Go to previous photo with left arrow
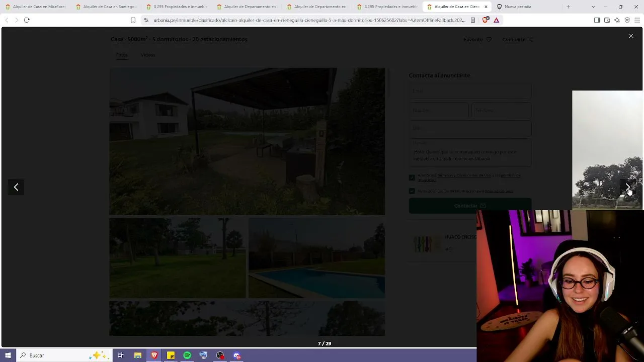This screenshot has width=644, height=362. tap(16, 187)
